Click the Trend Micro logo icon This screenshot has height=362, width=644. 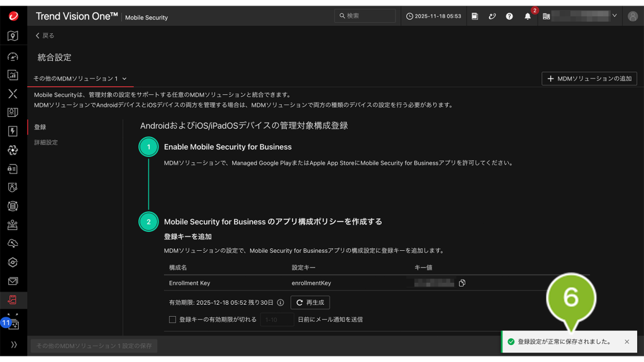[13, 16]
